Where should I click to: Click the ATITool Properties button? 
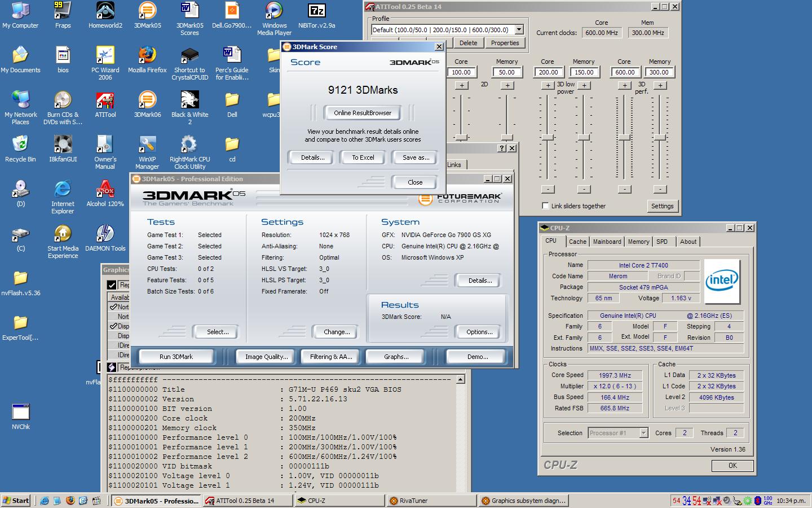coord(505,43)
